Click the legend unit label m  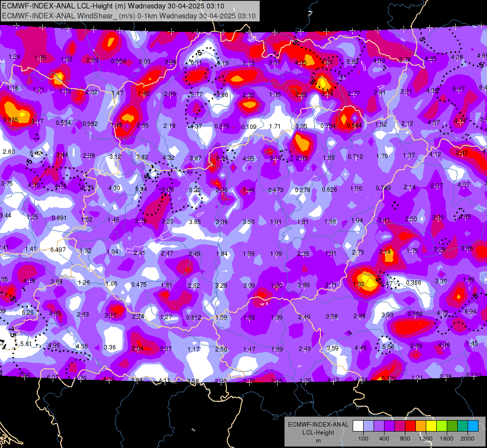[318, 441]
